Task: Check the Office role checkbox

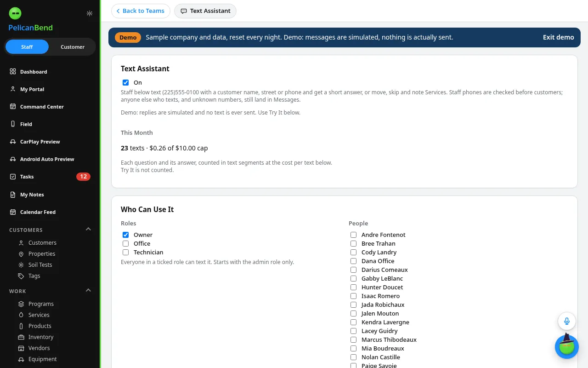Action: point(125,244)
